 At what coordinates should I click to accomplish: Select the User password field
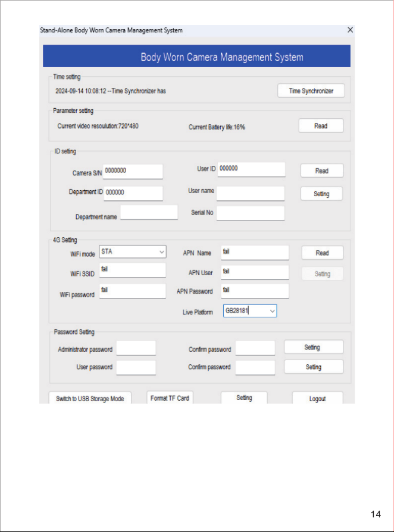click(136, 368)
